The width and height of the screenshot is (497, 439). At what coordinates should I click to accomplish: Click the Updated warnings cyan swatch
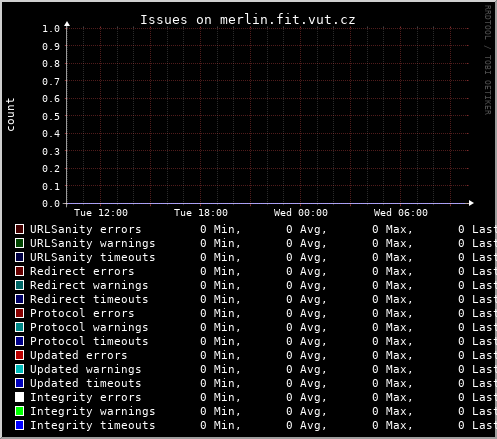(20, 369)
